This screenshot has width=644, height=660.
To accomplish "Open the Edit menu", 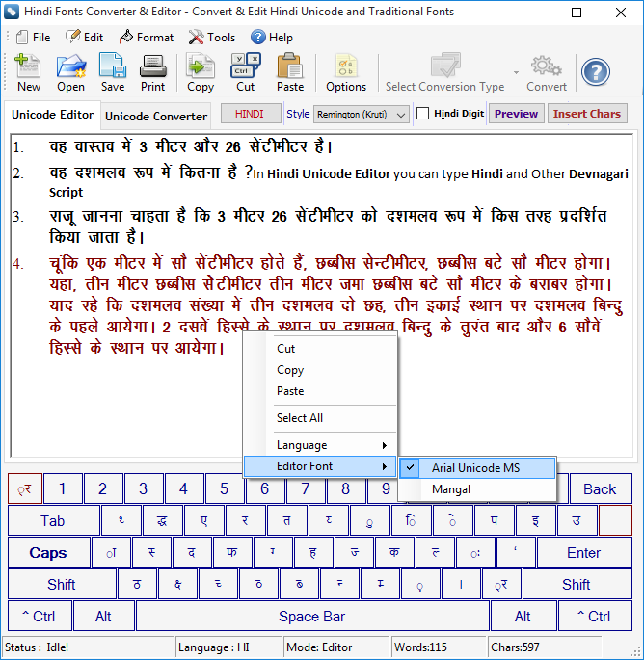I will [x=84, y=38].
